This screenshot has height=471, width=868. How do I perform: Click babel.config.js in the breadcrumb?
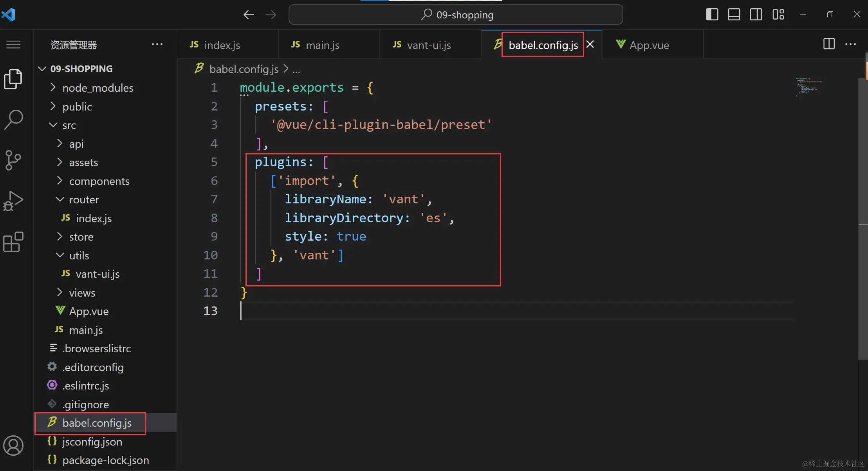pos(244,69)
